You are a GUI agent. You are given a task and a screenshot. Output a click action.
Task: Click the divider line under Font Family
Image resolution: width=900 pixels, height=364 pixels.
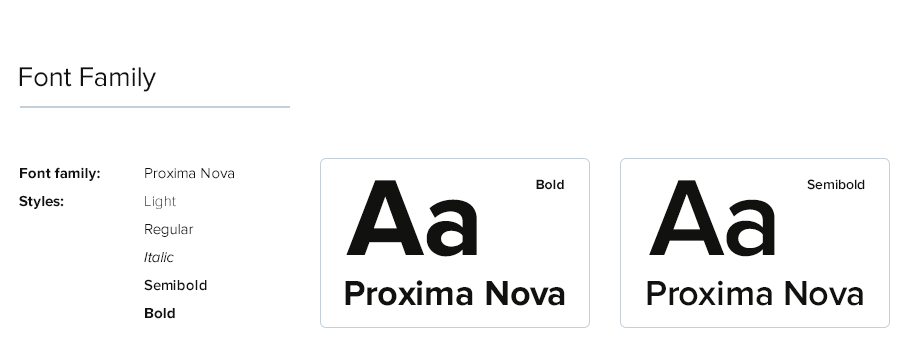[154, 107]
